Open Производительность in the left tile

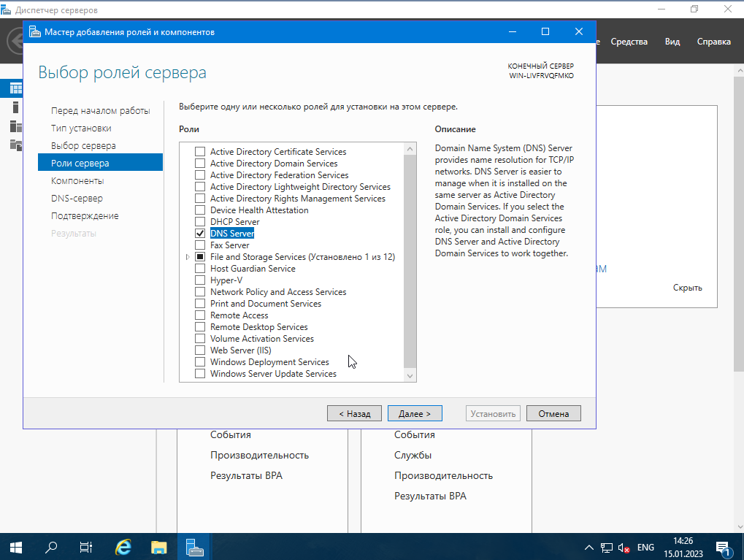point(259,455)
